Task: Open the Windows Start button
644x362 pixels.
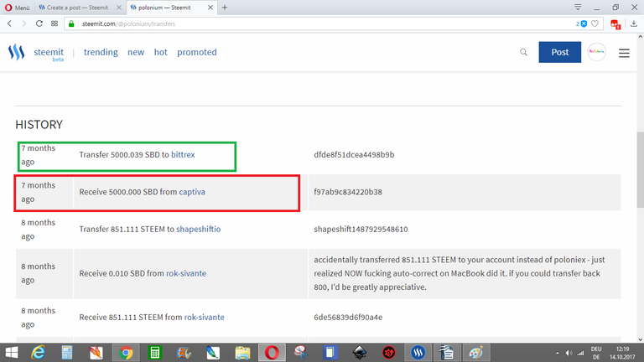Action: pyautogui.click(x=12, y=353)
